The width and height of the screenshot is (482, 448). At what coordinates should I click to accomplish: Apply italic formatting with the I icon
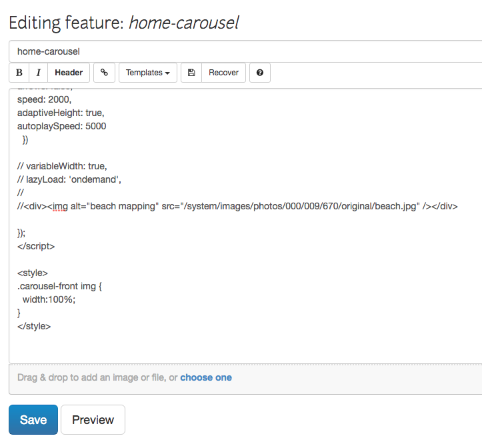[39, 73]
